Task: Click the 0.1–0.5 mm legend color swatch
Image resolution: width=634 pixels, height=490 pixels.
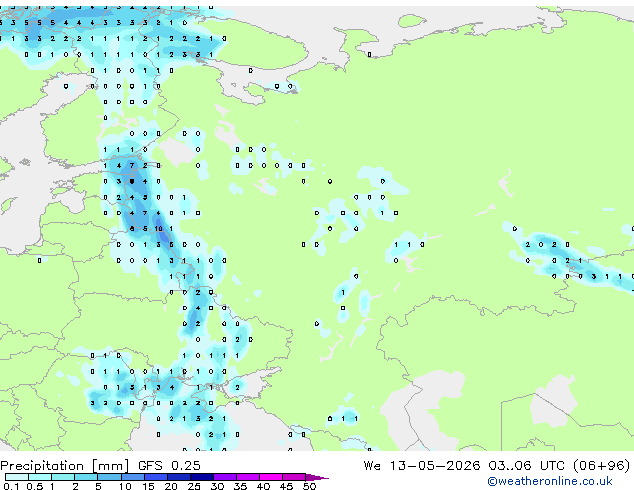Action: (x=17, y=477)
